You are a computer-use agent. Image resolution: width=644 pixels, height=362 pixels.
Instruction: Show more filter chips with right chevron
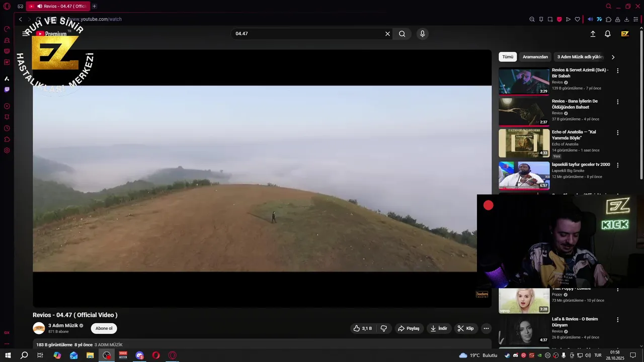click(x=613, y=57)
